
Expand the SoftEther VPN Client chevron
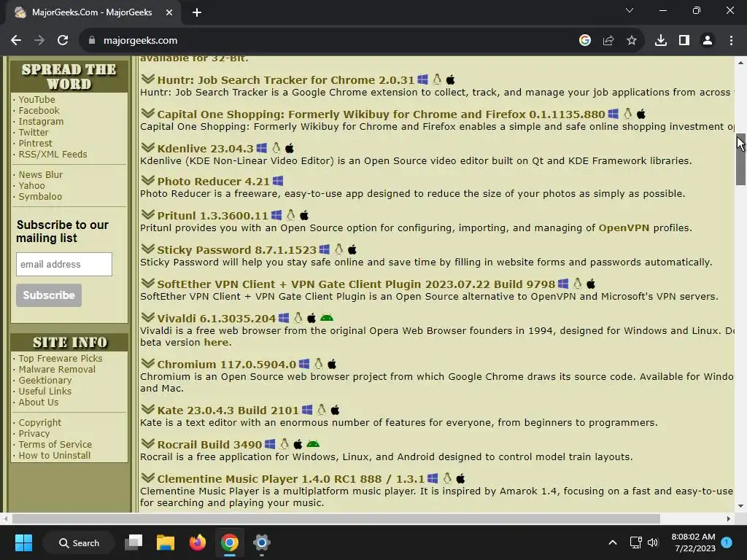[147, 284]
